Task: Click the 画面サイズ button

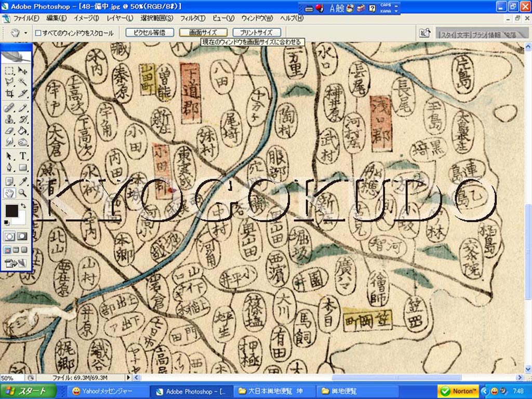Action: coord(203,33)
